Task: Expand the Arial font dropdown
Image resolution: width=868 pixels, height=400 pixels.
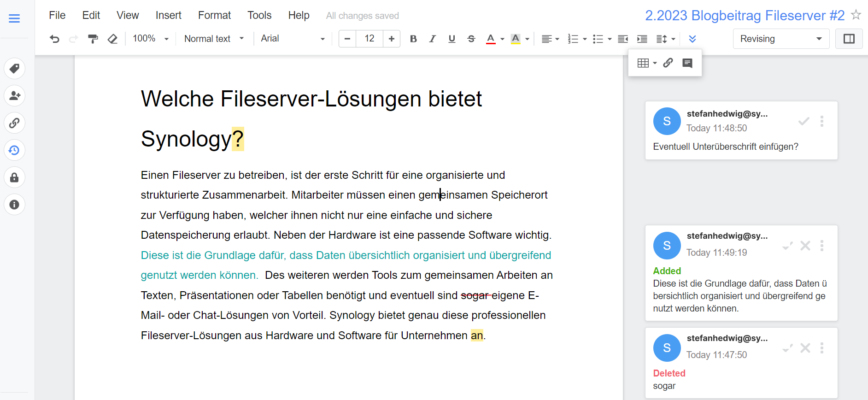Action: (293, 39)
